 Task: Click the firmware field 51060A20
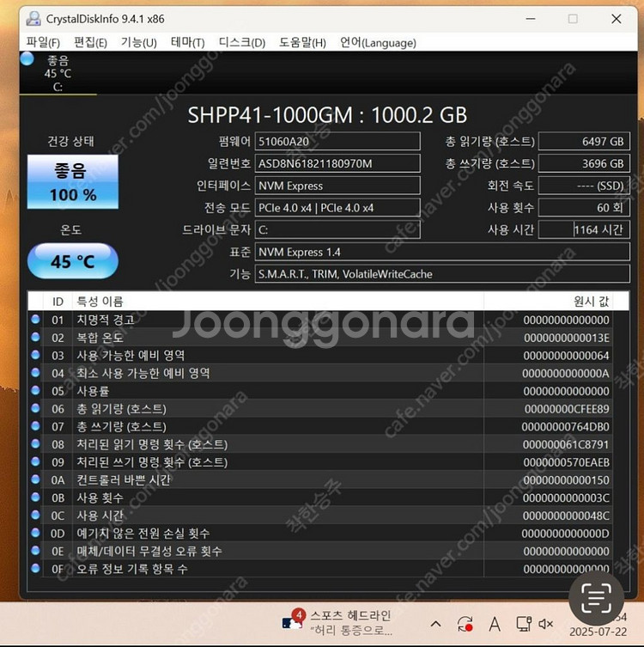[337, 142]
